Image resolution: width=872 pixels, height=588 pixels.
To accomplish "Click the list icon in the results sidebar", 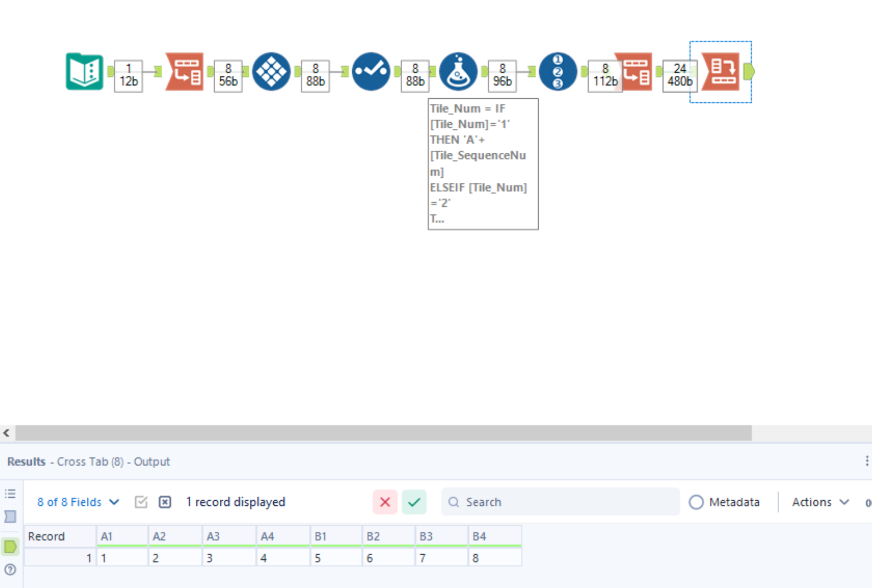I will [10, 493].
